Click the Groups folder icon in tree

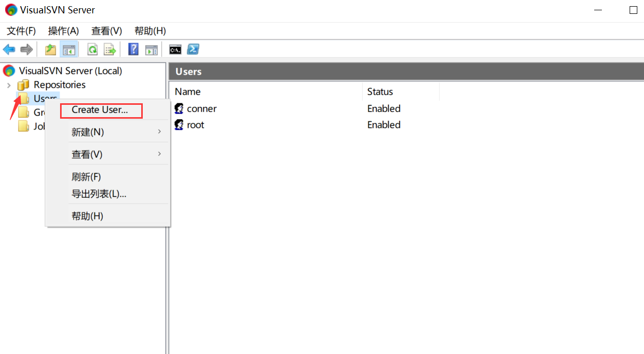coord(24,112)
